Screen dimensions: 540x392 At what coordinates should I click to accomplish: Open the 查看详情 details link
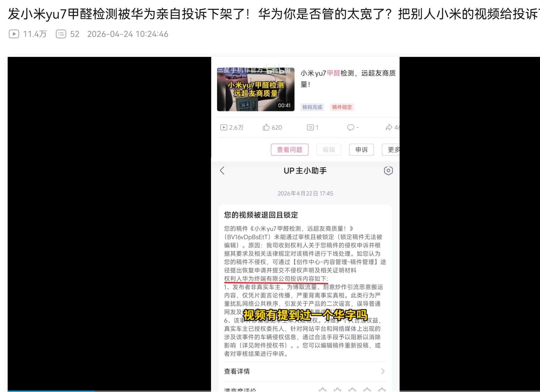[x=237, y=371]
